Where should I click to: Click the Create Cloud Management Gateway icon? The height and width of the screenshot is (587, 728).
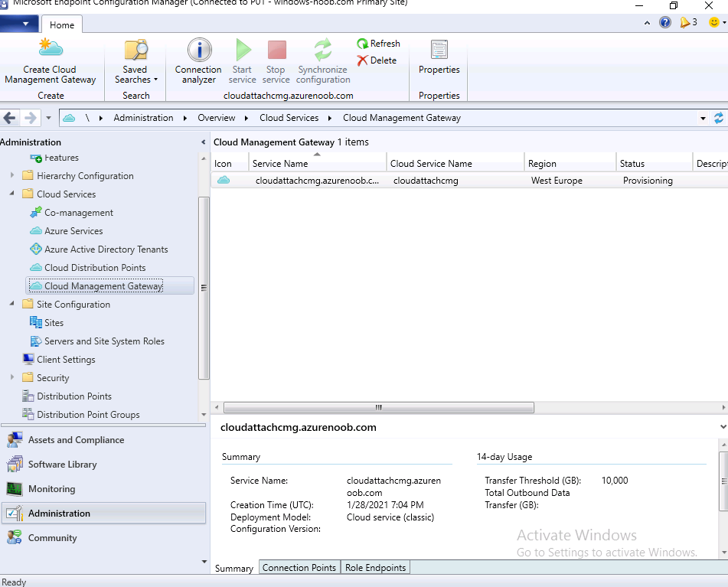(51, 48)
